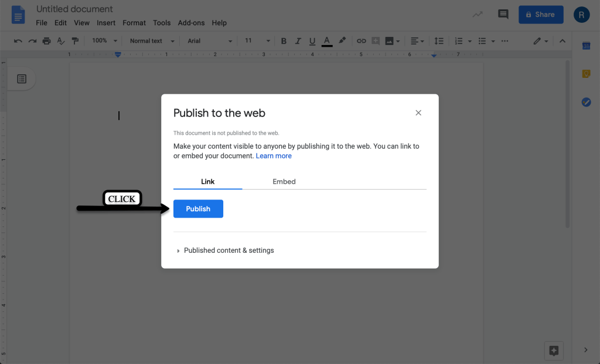Screen dimensions: 600x364
Task: Show the document outline icon
Action: (x=22, y=79)
